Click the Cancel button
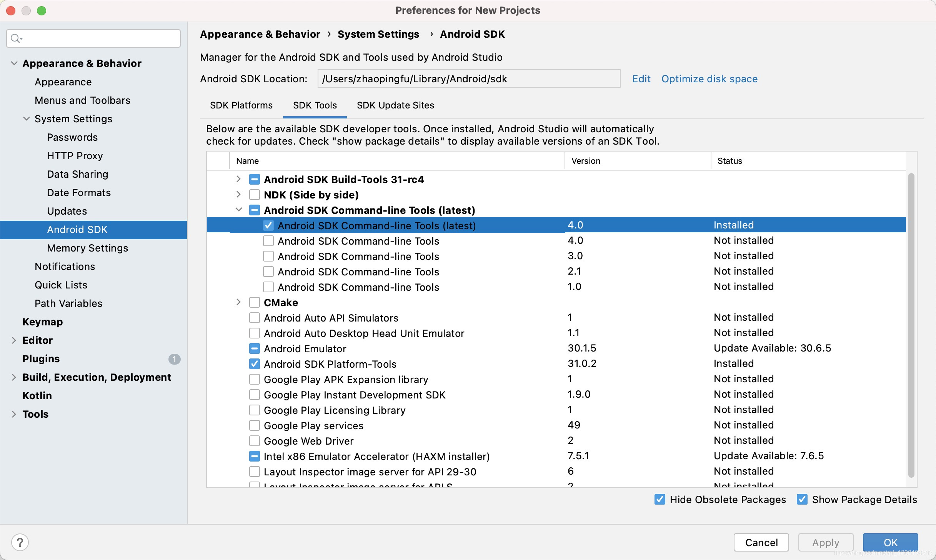The height and width of the screenshot is (560, 936). coord(761,542)
